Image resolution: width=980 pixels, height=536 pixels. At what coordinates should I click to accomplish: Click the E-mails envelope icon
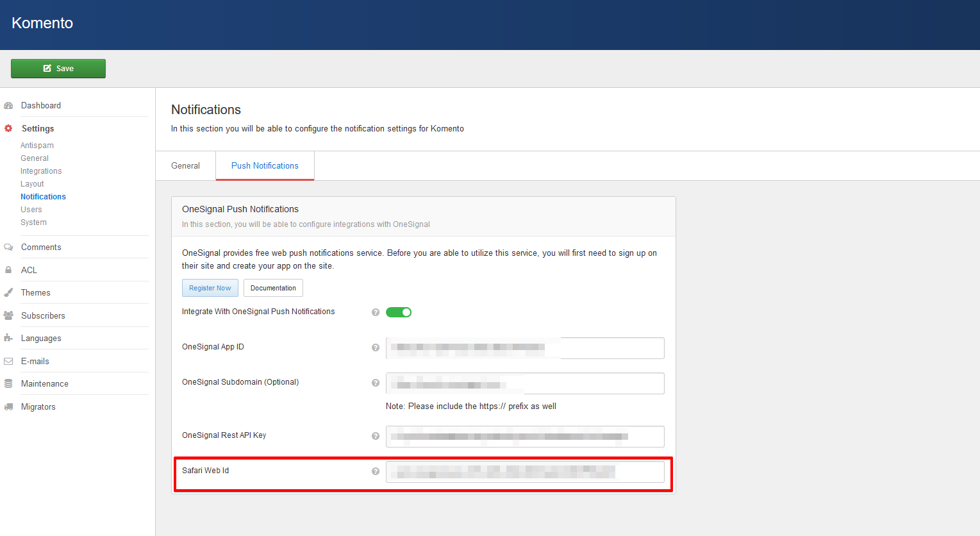(x=8, y=362)
